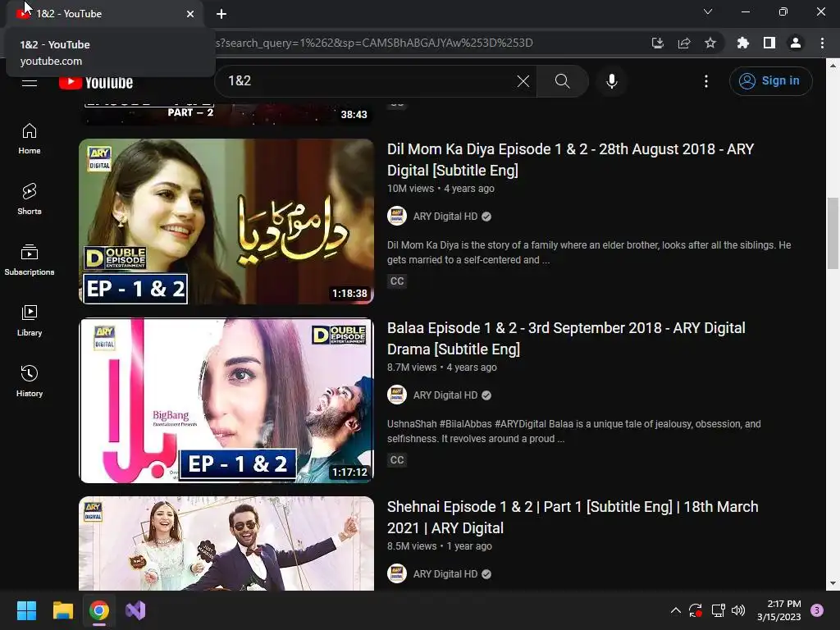Open Chrome extensions puzzle icon
840x630 pixels.
tap(742, 43)
